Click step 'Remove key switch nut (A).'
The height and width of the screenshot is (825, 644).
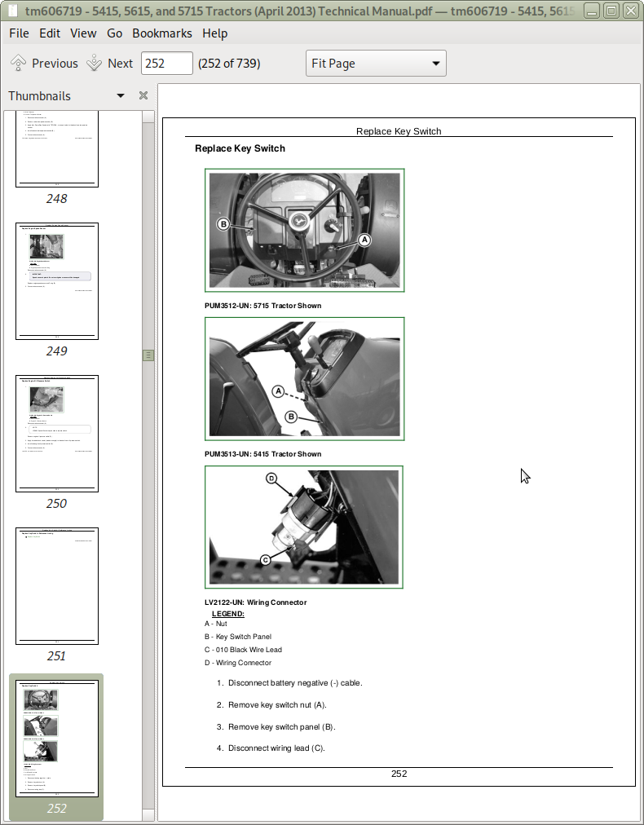277,705
